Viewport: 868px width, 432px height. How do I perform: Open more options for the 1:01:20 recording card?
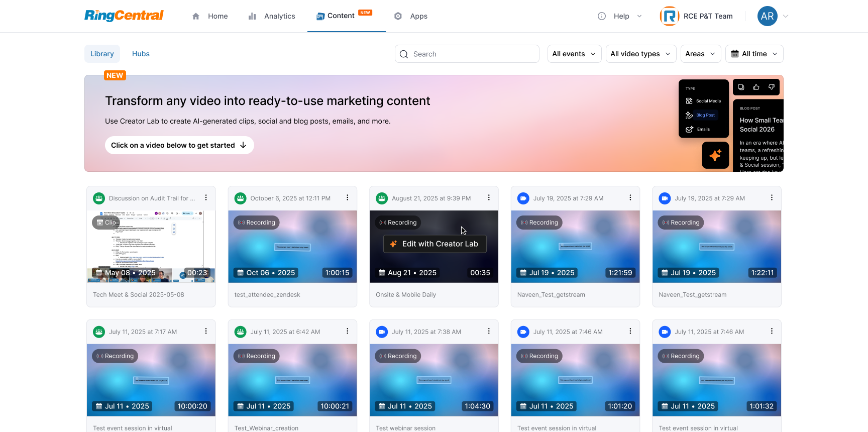[630, 332]
